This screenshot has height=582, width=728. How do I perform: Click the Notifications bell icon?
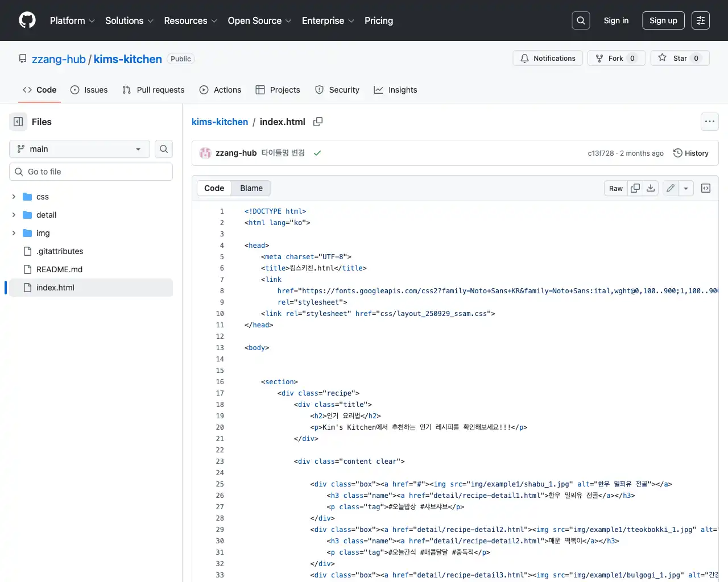coord(524,58)
